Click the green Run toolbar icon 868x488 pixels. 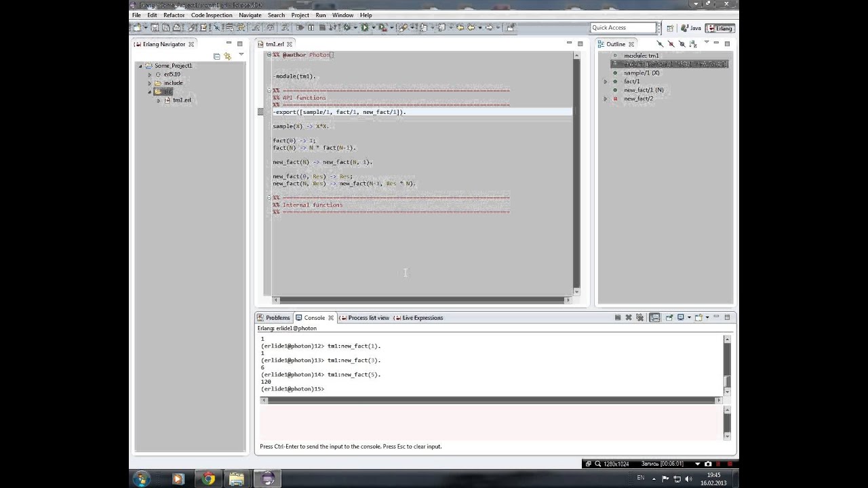pyautogui.click(x=365, y=28)
